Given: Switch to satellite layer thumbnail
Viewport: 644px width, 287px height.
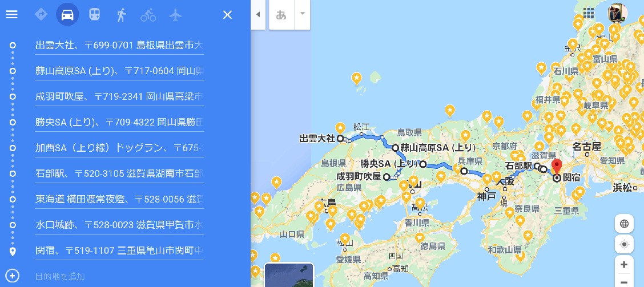Looking at the screenshot, I should 289,275.
